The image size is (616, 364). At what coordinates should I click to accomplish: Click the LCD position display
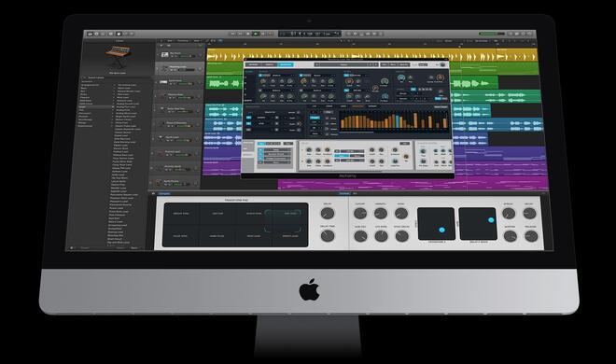[309, 35]
